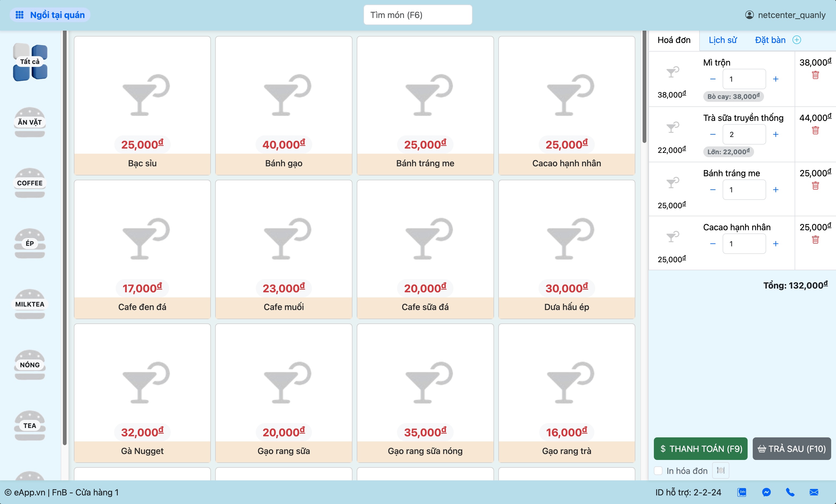Open the Ngồi tại quán mode button
Screen dimensions: 836x504
click(x=50, y=15)
